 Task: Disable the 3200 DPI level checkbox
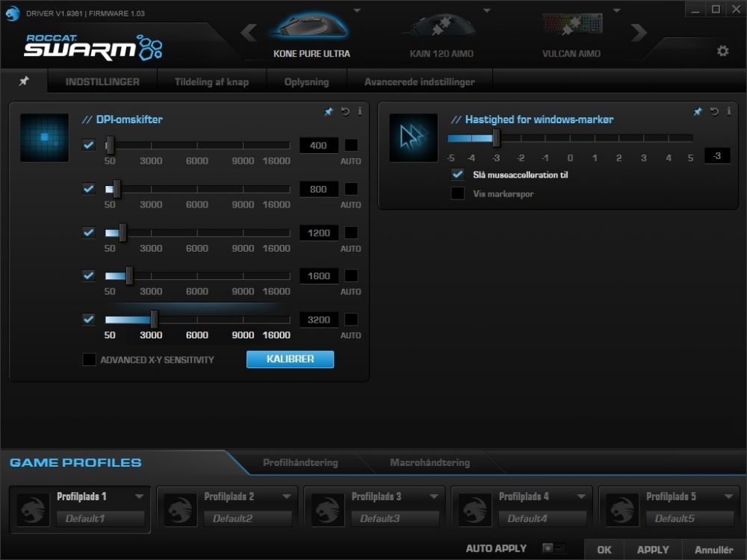click(x=89, y=319)
